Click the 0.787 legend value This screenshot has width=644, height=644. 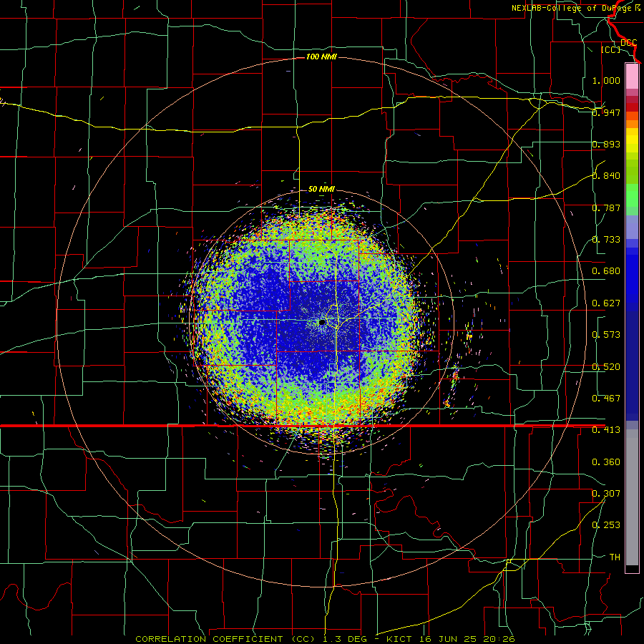point(606,208)
